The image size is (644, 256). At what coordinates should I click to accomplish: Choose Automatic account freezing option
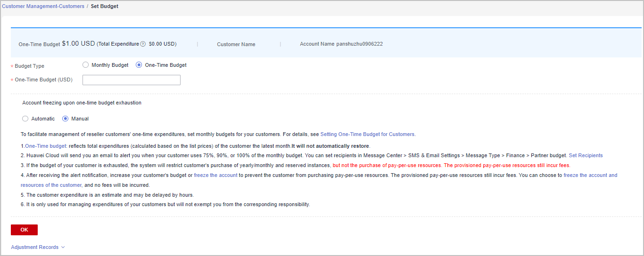(25, 119)
